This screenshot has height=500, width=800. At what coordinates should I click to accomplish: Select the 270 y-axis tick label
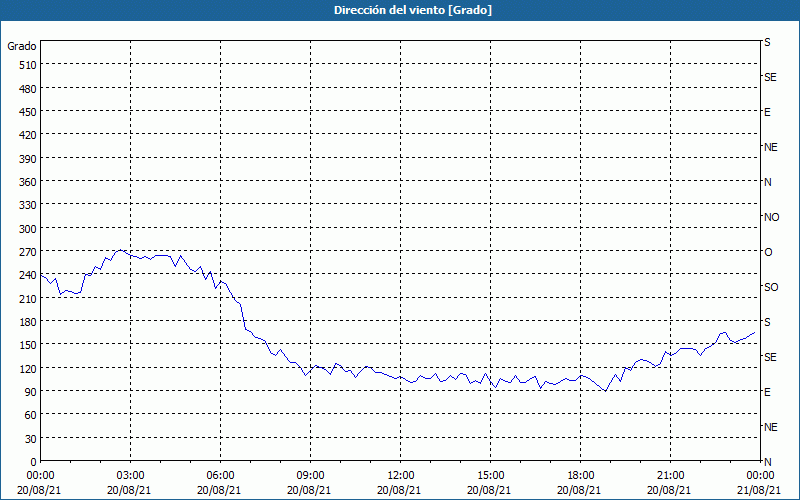[28, 252]
